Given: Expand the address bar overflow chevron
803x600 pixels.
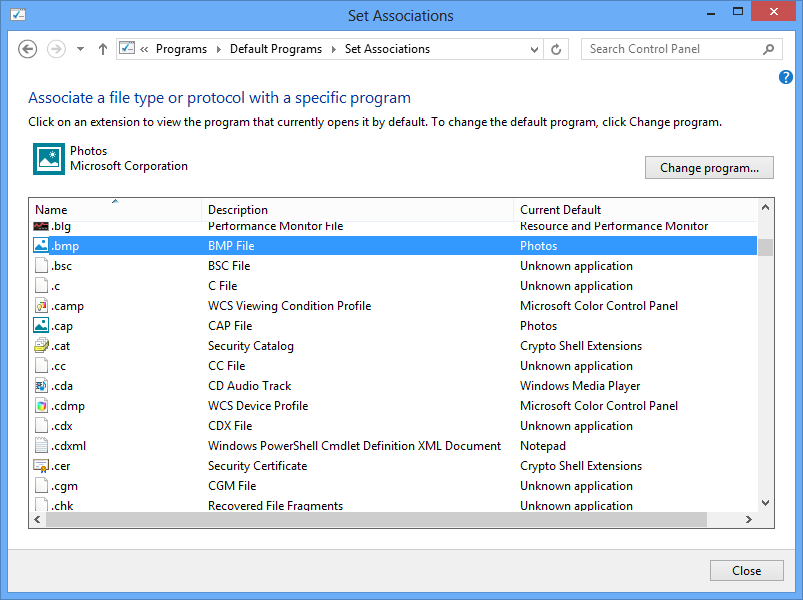Looking at the screenshot, I should click(x=145, y=49).
